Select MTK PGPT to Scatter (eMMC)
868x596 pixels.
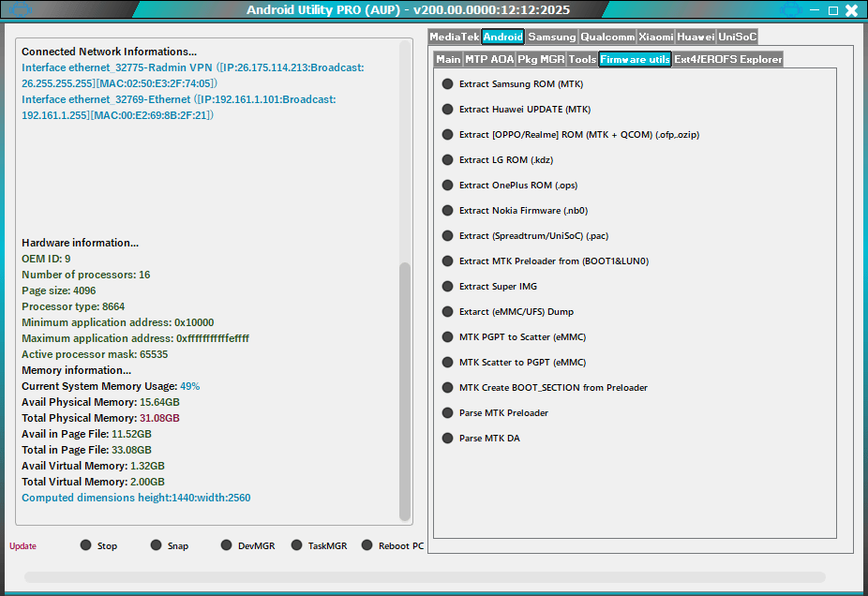point(514,337)
